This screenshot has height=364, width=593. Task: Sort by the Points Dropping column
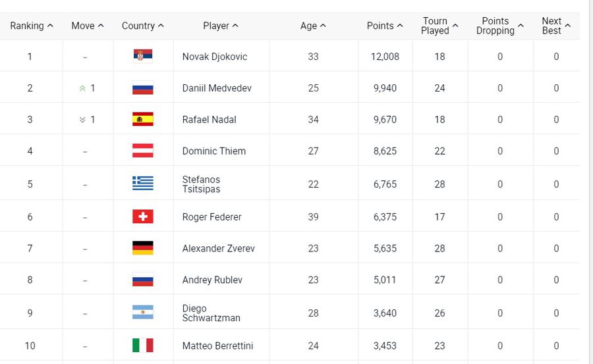click(500, 26)
